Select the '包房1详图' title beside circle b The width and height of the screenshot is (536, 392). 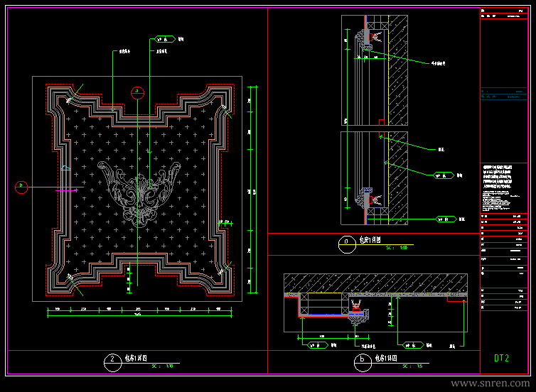click(386, 357)
